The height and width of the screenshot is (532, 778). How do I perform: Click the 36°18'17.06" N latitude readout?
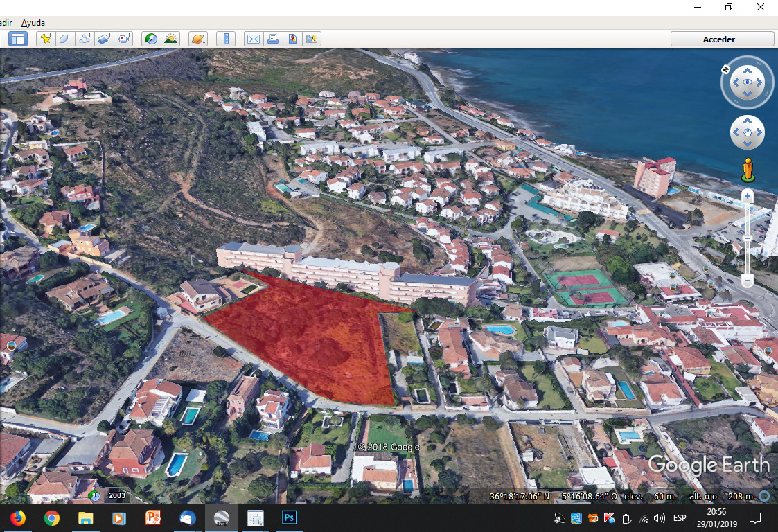tap(520, 496)
